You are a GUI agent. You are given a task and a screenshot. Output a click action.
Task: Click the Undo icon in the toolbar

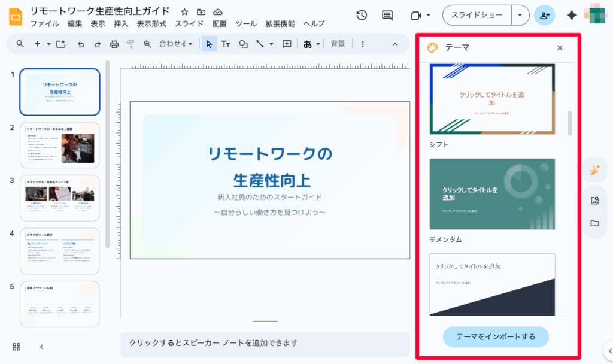coord(81,44)
